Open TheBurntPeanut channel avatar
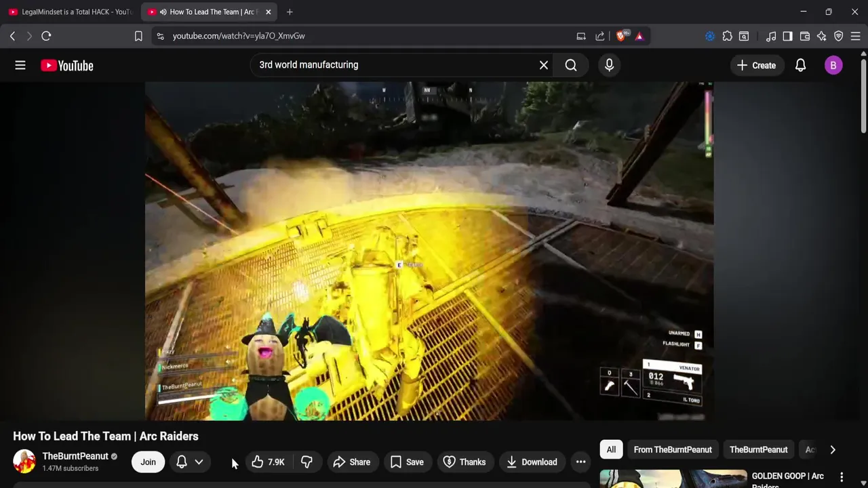Viewport: 868px width, 488px height. point(24,462)
